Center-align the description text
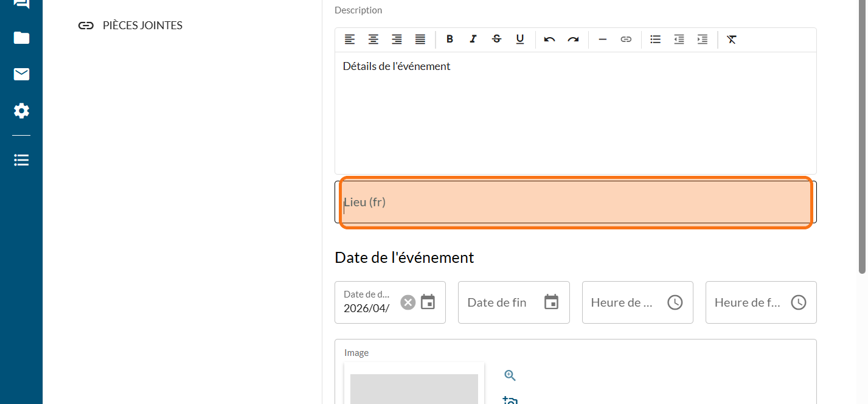 coord(373,40)
